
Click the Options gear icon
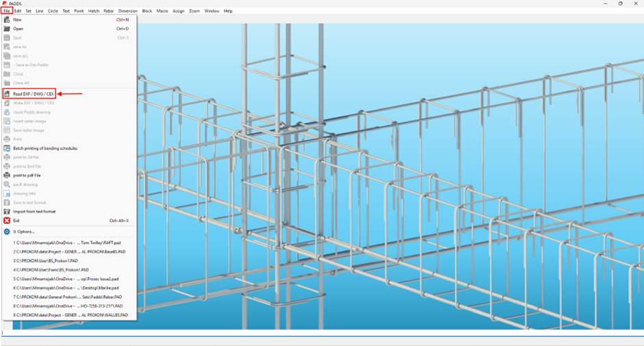(x=7, y=232)
